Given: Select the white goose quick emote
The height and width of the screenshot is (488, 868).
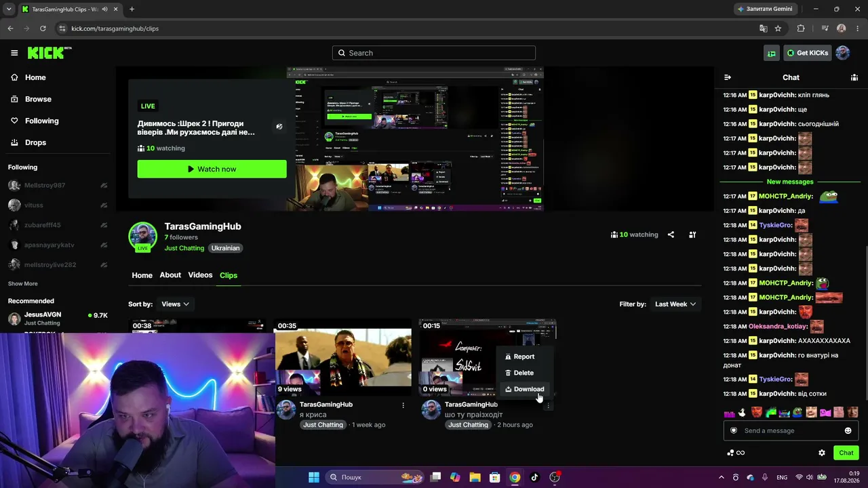Looking at the screenshot, I should tap(743, 412).
